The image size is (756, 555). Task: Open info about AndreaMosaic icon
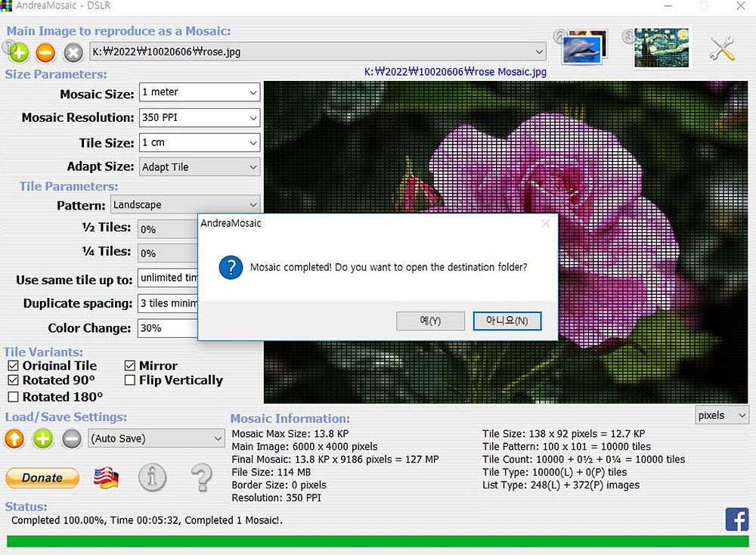click(x=153, y=477)
